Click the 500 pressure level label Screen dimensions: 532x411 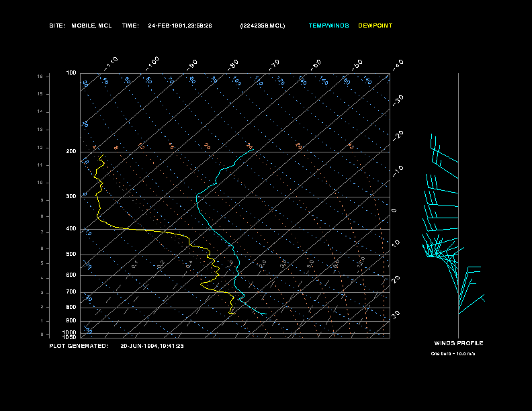71,254
